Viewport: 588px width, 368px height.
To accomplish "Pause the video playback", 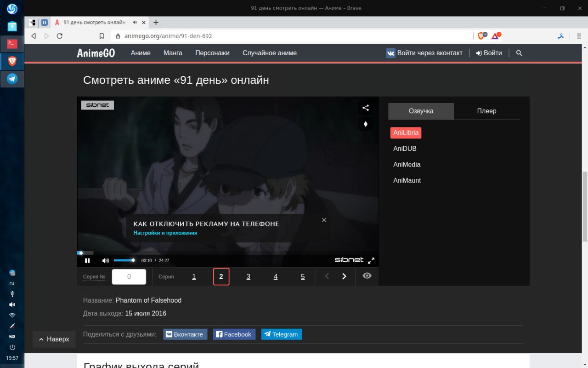I will [x=87, y=260].
